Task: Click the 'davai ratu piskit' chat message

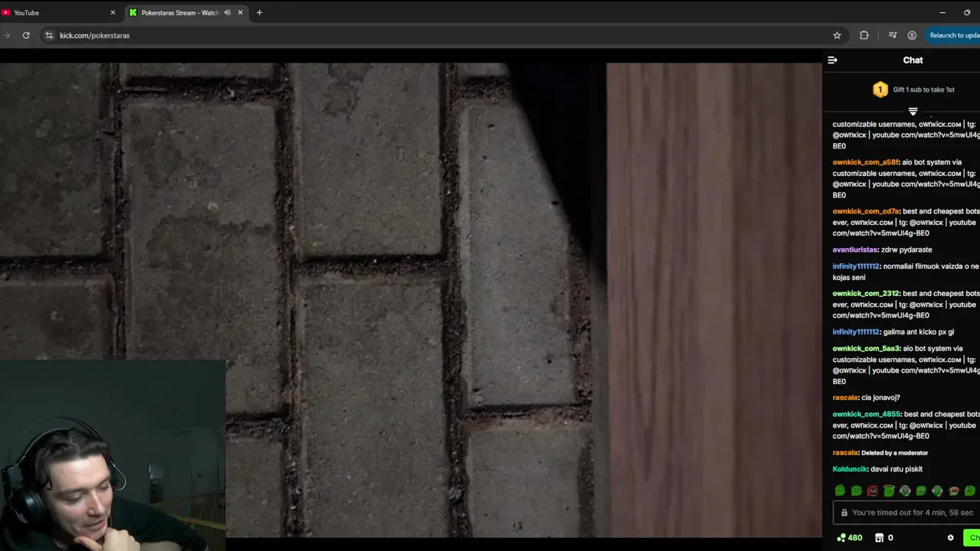Action: coord(897,469)
